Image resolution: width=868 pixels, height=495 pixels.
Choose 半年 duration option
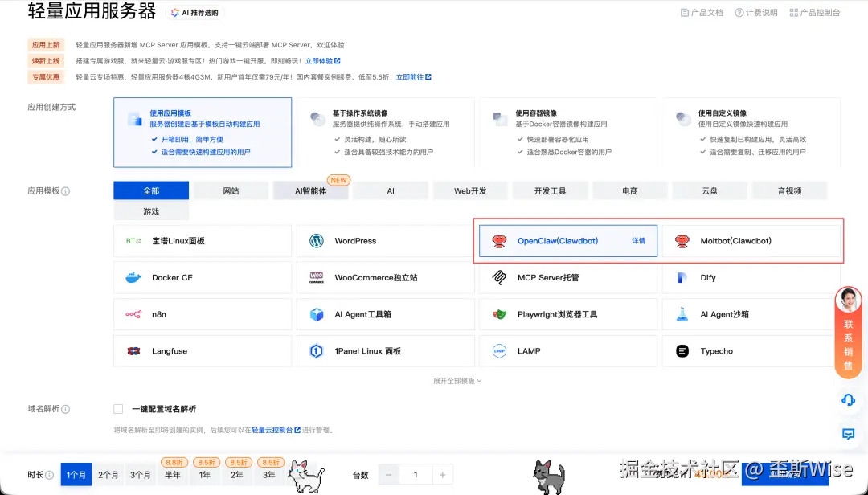(x=173, y=475)
